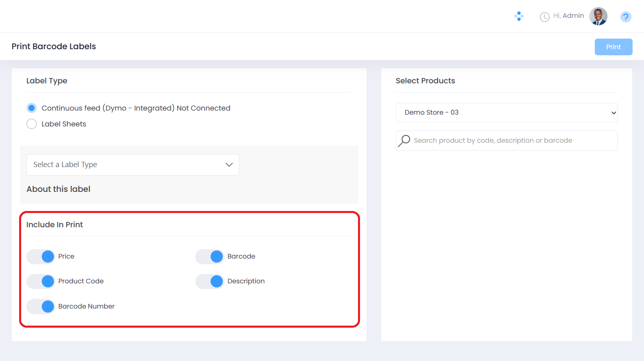Expand the Demo Store - 03 store selector

pyautogui.click(x=506, y=113)
